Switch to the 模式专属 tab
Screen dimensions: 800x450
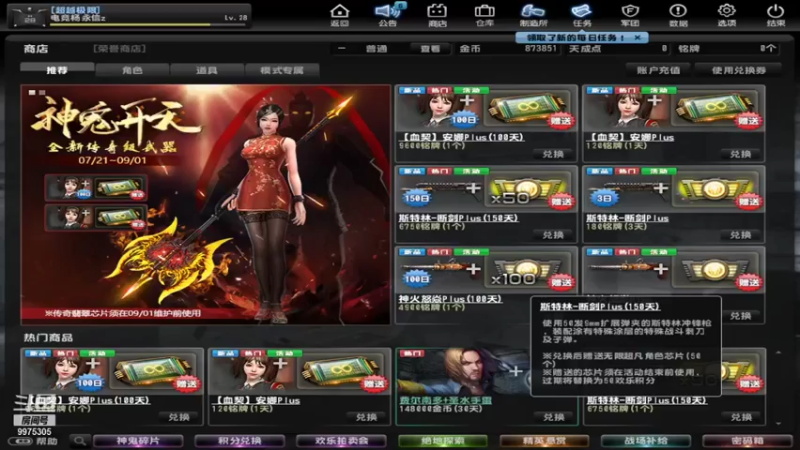[x=282, y=70]
